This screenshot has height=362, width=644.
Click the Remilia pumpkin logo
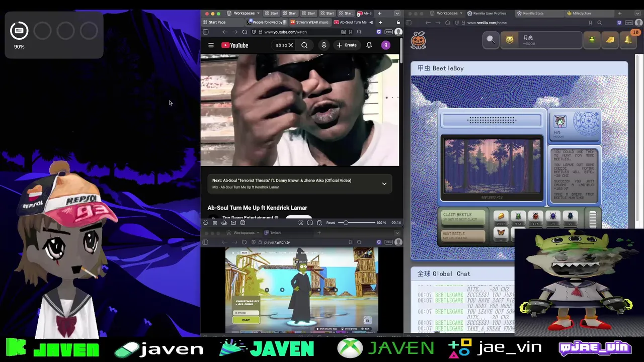click(418, 40)
